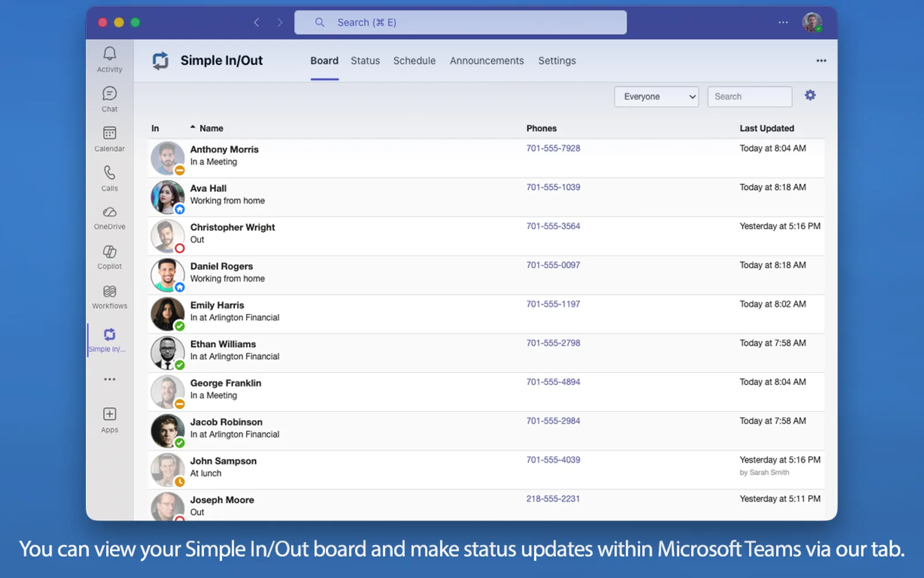
Task: Switch to the Status tab
Action: pos(366,61)
